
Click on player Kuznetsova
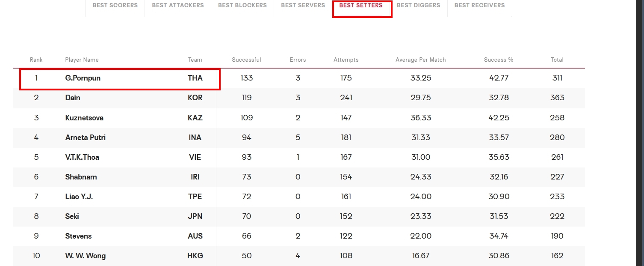pyautogui.click(x=84, y=118)
